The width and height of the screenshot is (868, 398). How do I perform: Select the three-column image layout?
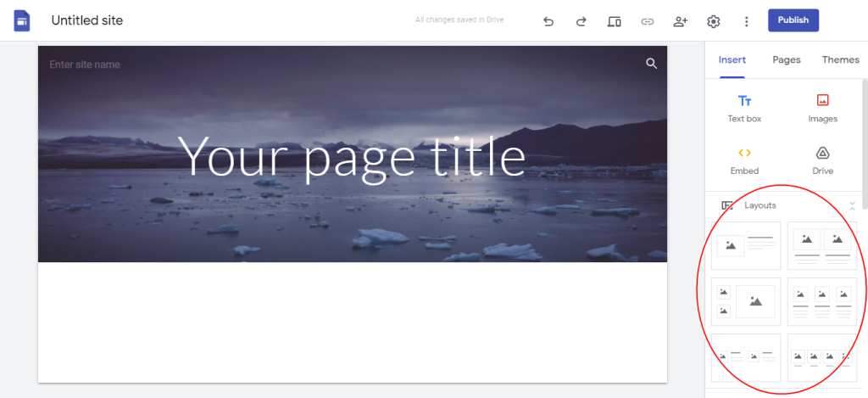(x=822, y=301)
